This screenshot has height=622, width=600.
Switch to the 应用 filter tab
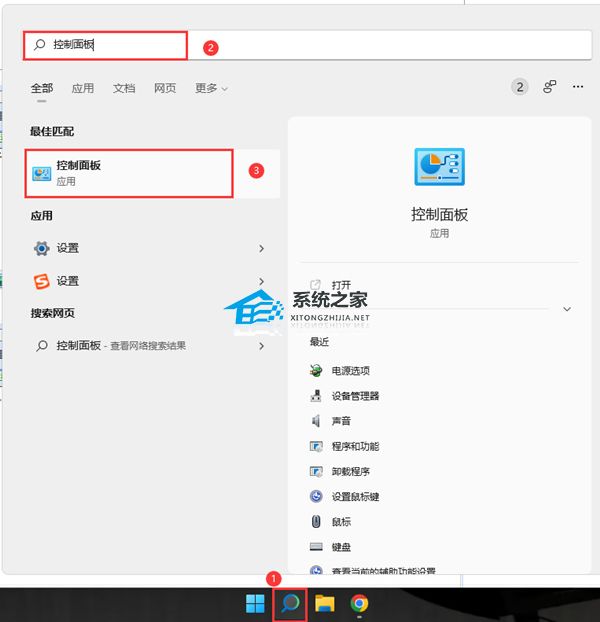(x=83, y=88)
